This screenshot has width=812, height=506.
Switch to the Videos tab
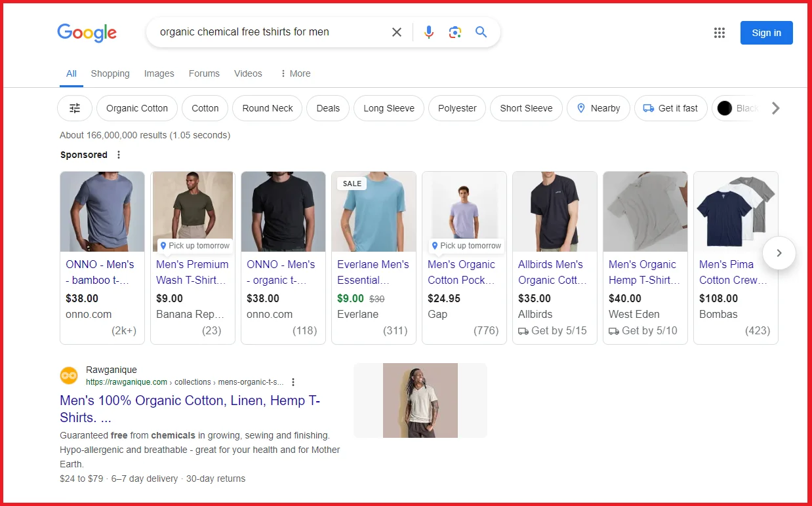[248, 73]
